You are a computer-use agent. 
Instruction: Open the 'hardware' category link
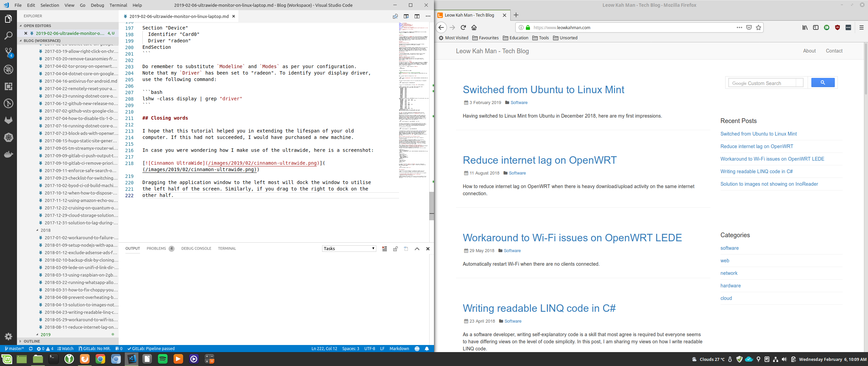pos(730,286)
